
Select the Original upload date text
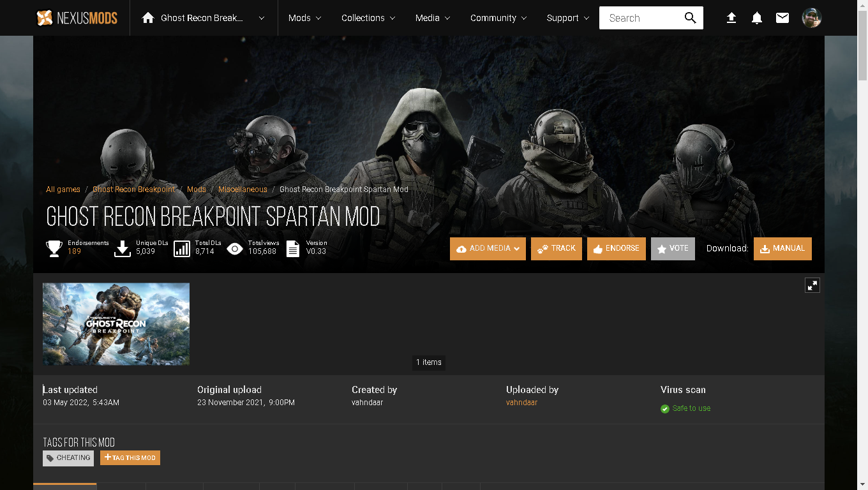(246, 403)
